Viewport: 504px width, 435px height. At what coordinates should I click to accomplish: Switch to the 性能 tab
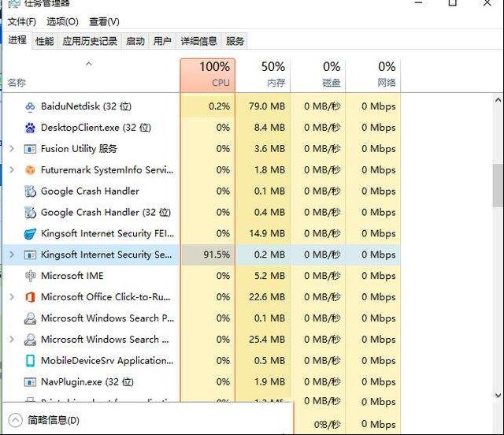[45, 41]
